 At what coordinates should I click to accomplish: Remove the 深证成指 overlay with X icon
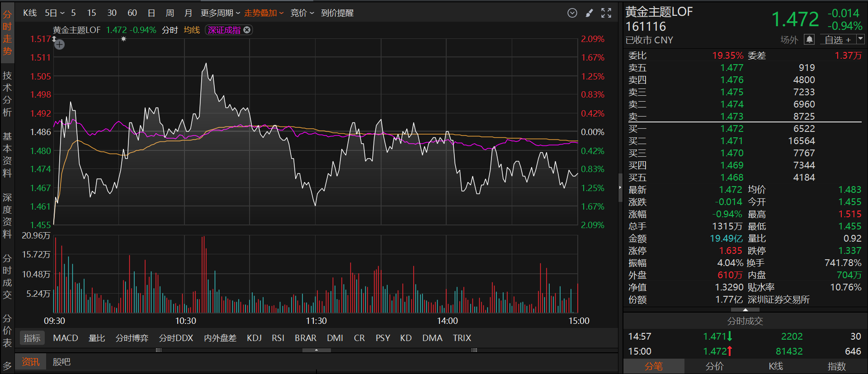(x=247, y=30)
